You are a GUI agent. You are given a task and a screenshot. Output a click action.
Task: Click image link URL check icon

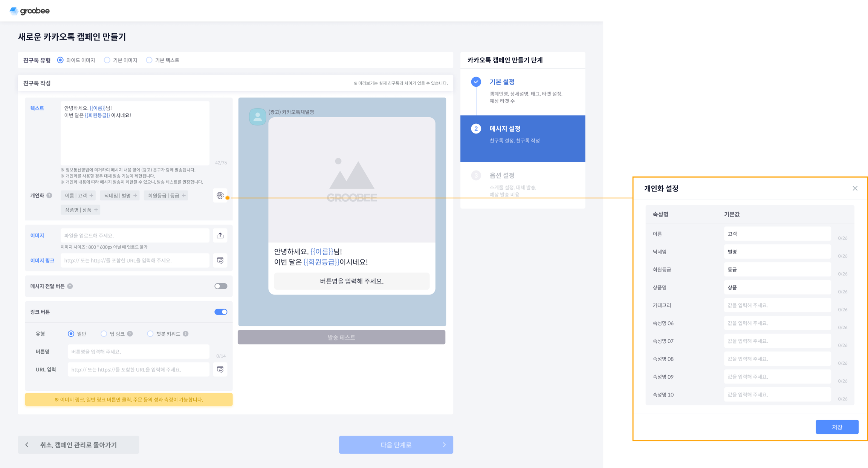point(220,260)
